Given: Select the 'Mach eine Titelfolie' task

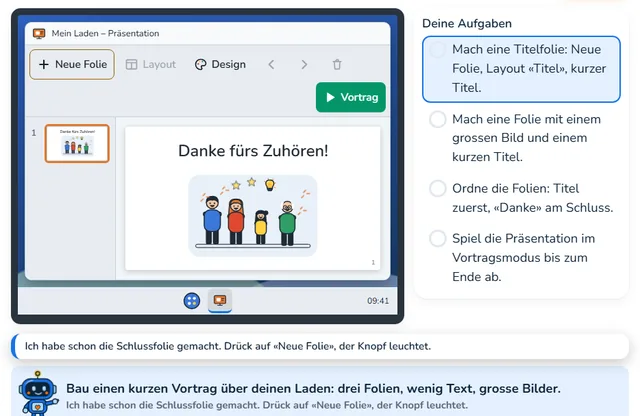Looking at the screenshot, I should pyautogui.click(x=521, y=69).
